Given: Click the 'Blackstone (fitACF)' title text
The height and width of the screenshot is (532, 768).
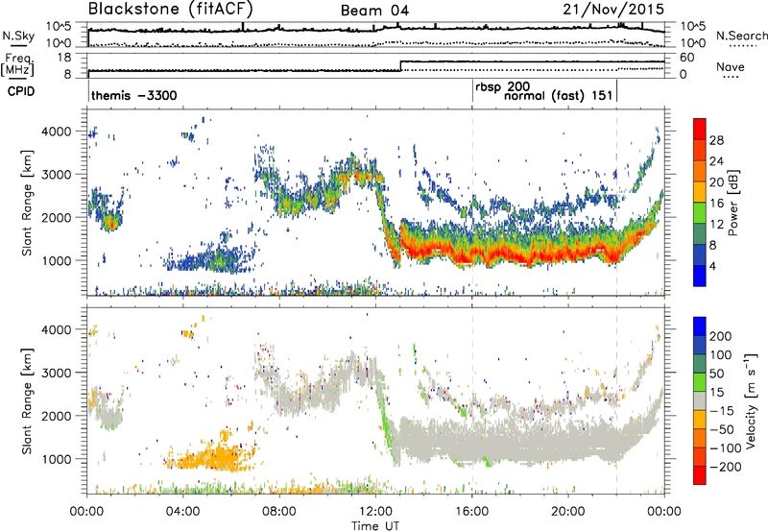Looking at the screenshot, I should coord(171,9).
